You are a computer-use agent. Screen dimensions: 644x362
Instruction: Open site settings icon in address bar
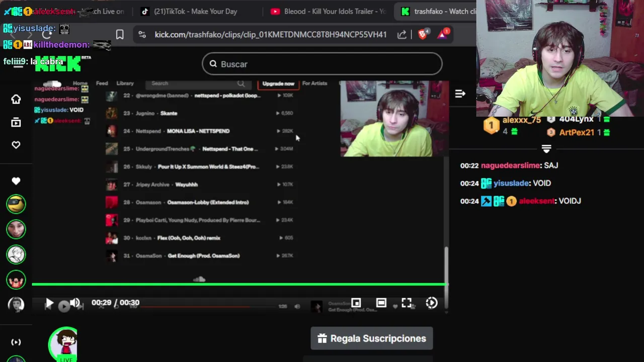(x=142, y=34)
